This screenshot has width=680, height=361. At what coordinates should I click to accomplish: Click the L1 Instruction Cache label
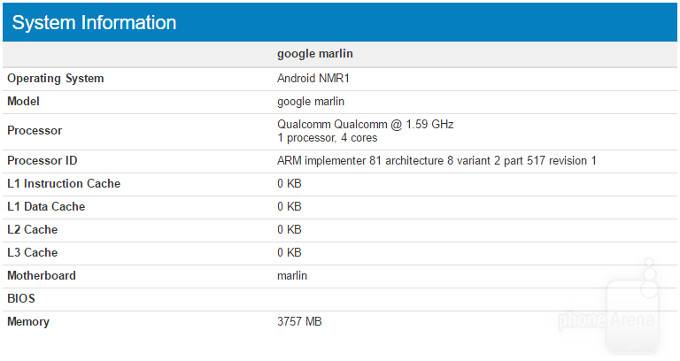64,184
